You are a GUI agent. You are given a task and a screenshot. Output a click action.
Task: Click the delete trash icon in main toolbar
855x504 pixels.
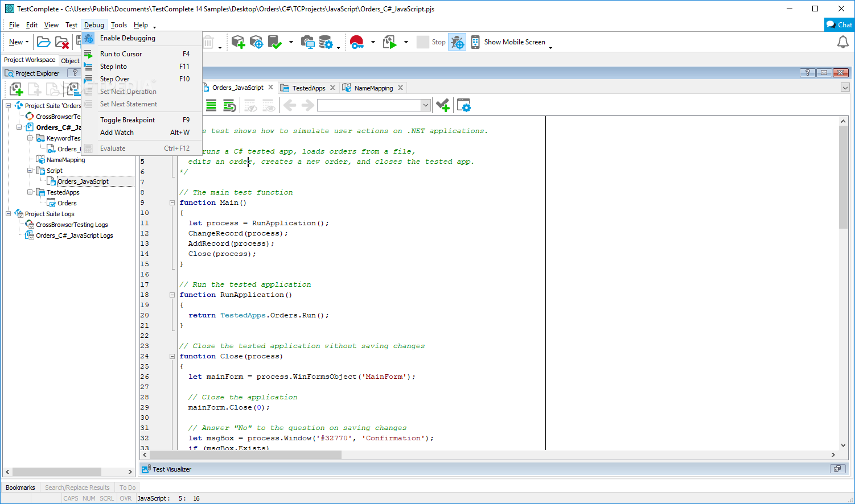[x=208, y=42]
